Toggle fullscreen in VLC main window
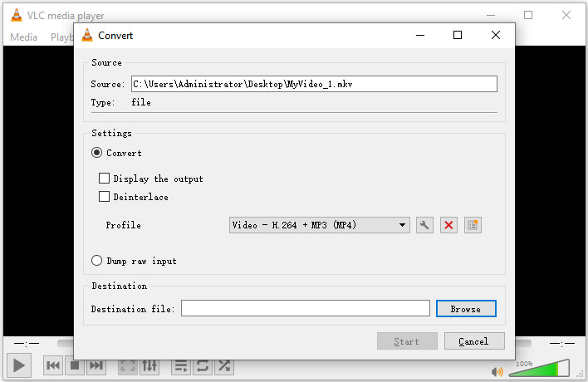The width and height of the screenshot is (588, 382). pos(128,365)
